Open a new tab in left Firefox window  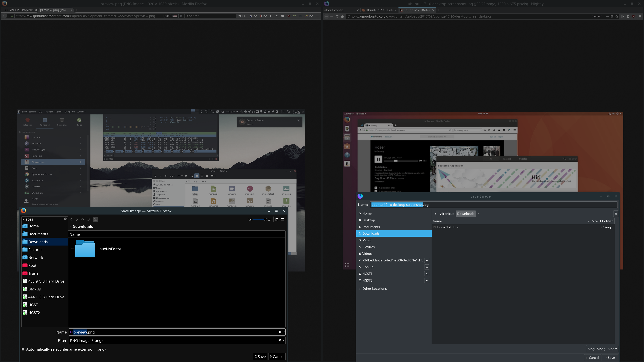[77, 10]
